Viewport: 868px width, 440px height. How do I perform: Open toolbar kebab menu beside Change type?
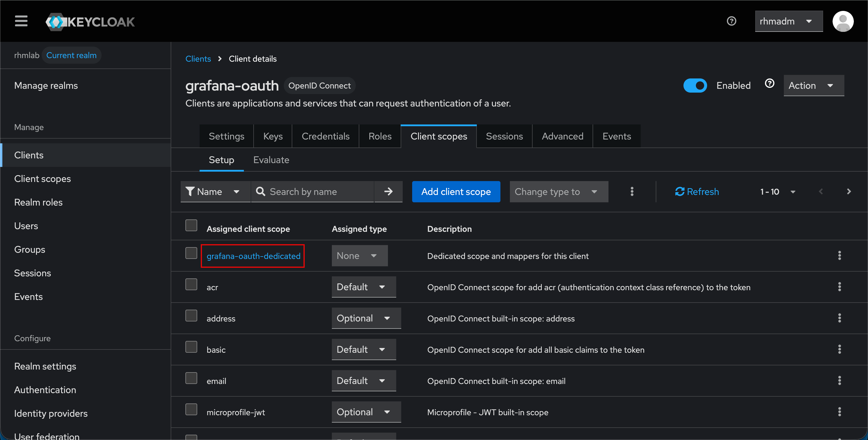point(632,192)
